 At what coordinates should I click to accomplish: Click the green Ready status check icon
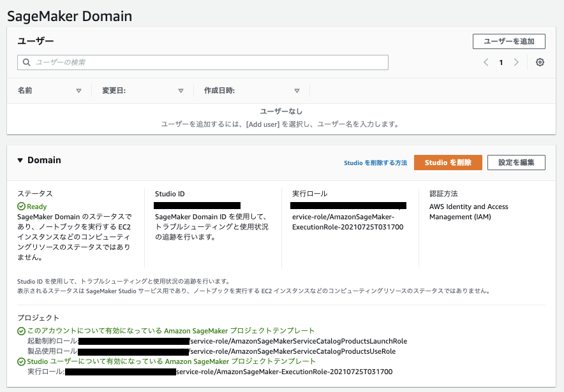pos(21,207)
